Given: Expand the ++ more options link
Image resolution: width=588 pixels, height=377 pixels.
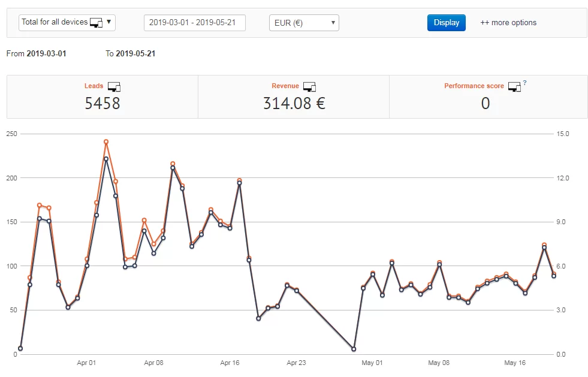Looking at the screenshot, I should tap(508, 23).
